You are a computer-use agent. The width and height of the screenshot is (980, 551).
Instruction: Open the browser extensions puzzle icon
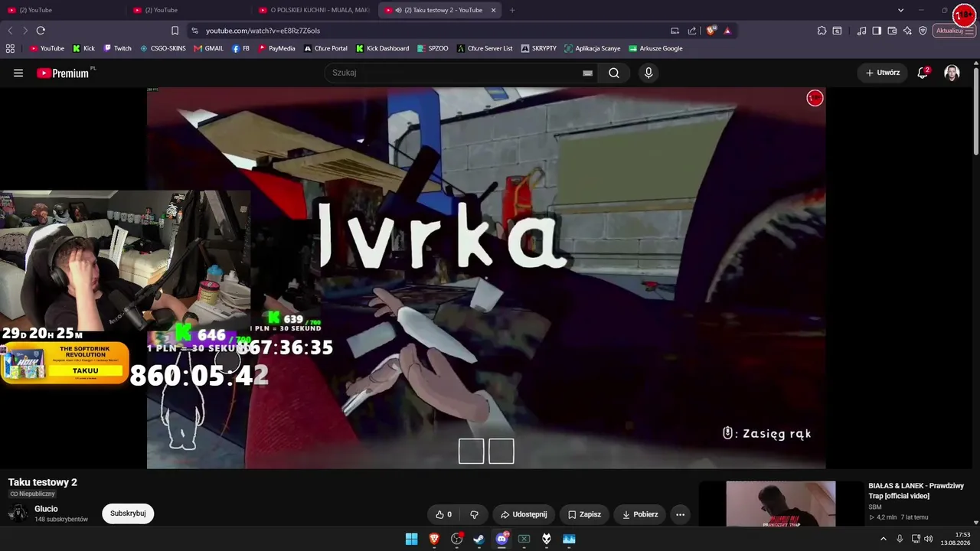tap(822, 31)
